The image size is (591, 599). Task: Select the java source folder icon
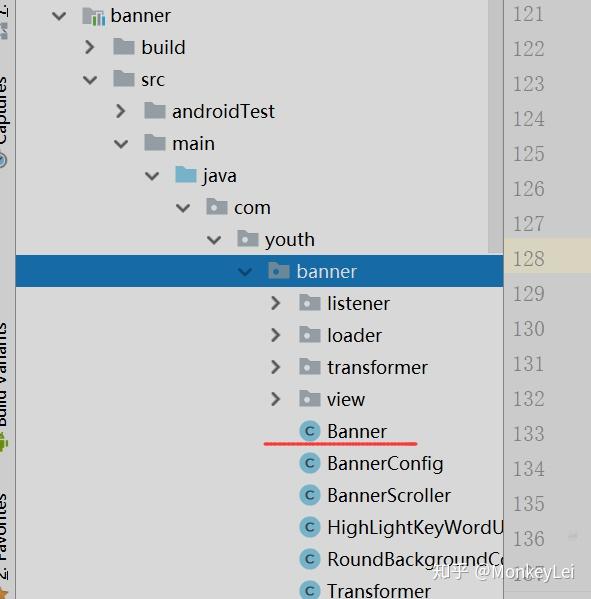pyautogui.click(x=186, y=175)
